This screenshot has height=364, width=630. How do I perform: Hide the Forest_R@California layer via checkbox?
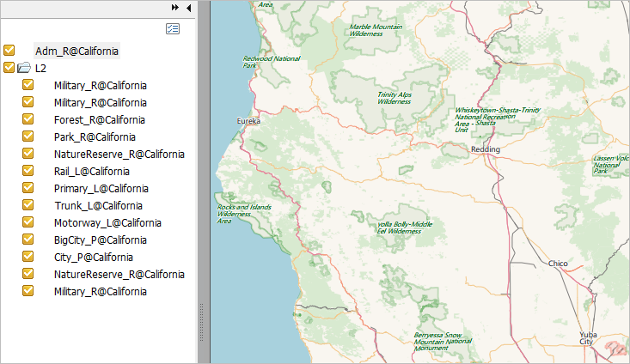click(28, 119)
